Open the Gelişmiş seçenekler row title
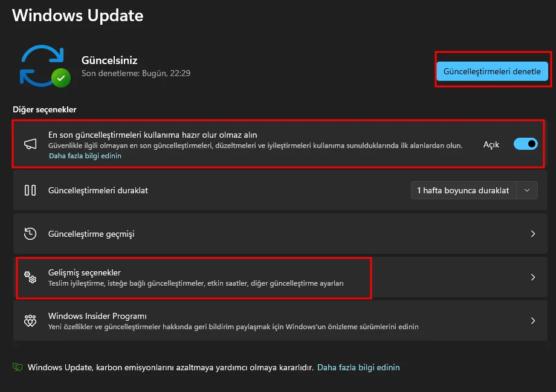This screenshot has height=392, width=556. [85, 272]
